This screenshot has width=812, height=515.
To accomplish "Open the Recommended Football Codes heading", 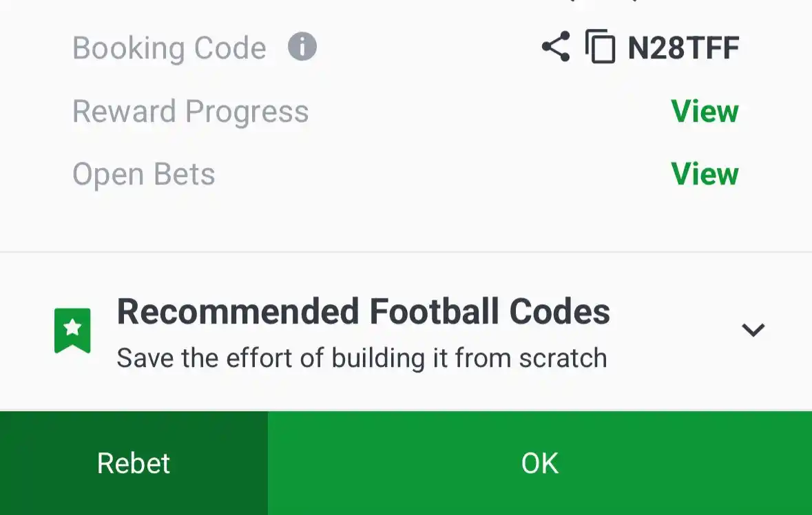I will (x=363, y=312).
